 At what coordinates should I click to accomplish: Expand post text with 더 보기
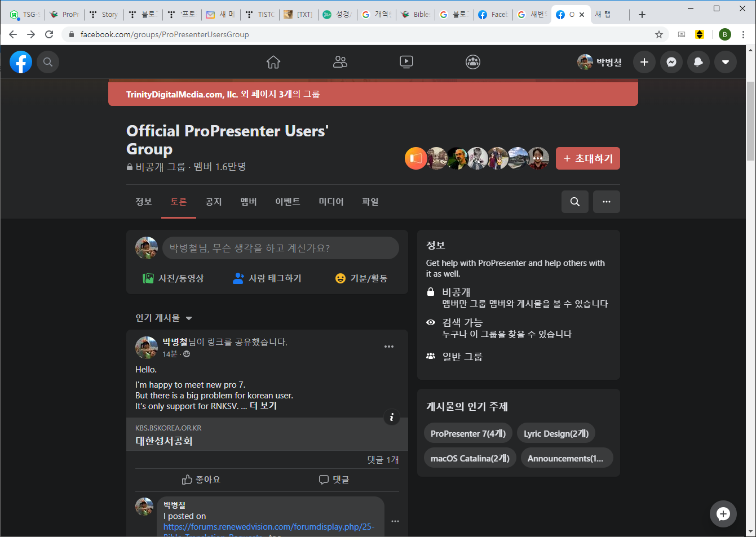pyautogui.click(x=263, y=406)
